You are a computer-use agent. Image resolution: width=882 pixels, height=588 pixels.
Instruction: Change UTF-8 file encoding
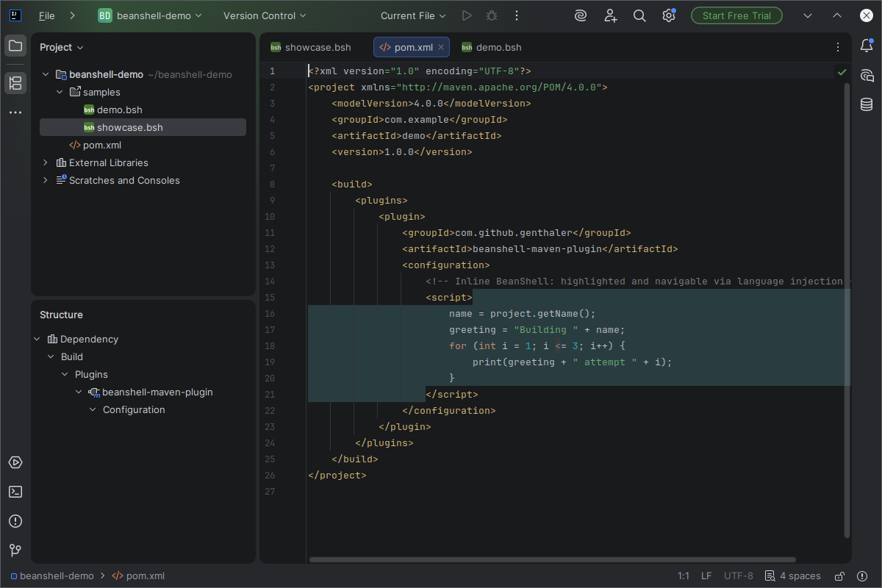pyautogui.click(x=739, y=576)
